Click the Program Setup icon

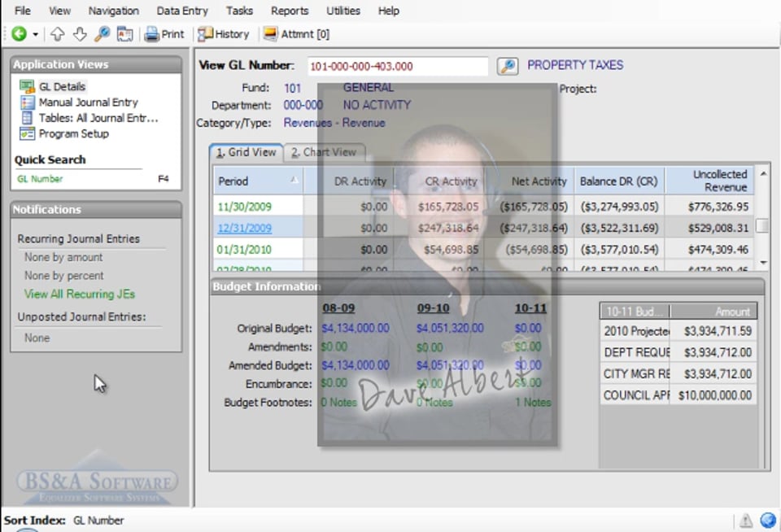(27, 133)
